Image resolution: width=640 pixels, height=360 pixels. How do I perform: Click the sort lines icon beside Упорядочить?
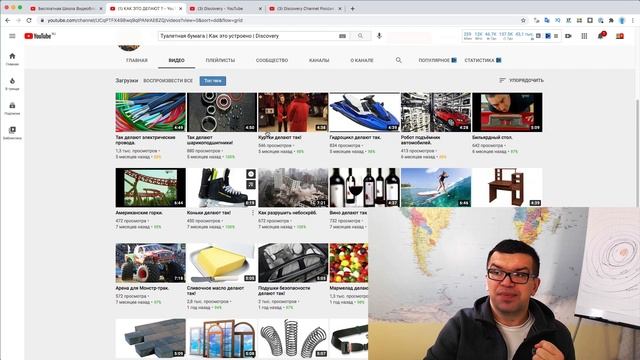click(502, 80)
